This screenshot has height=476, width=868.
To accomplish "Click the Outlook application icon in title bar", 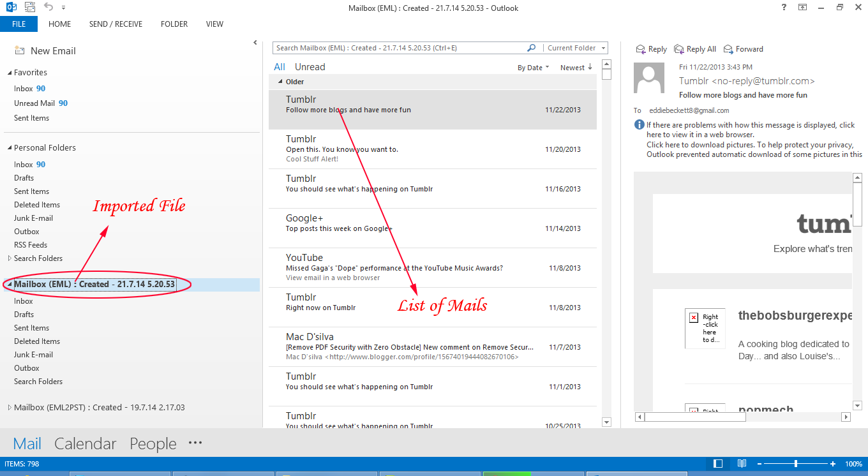I will click(x=11, y=8).
